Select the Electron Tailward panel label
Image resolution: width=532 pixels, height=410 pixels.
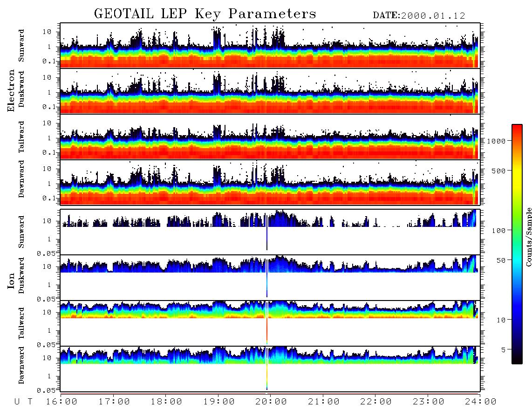(21, 137)
